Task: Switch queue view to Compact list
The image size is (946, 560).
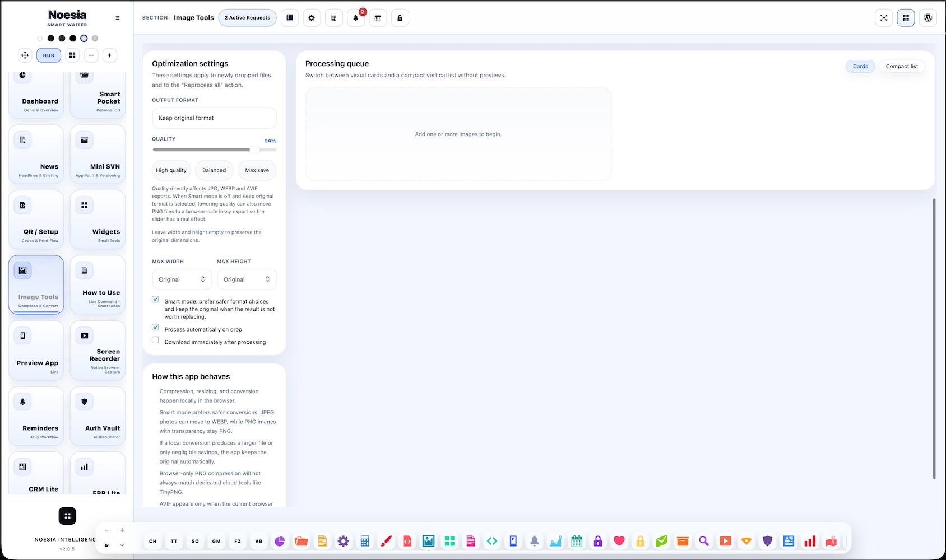Action: click(902, 66)
